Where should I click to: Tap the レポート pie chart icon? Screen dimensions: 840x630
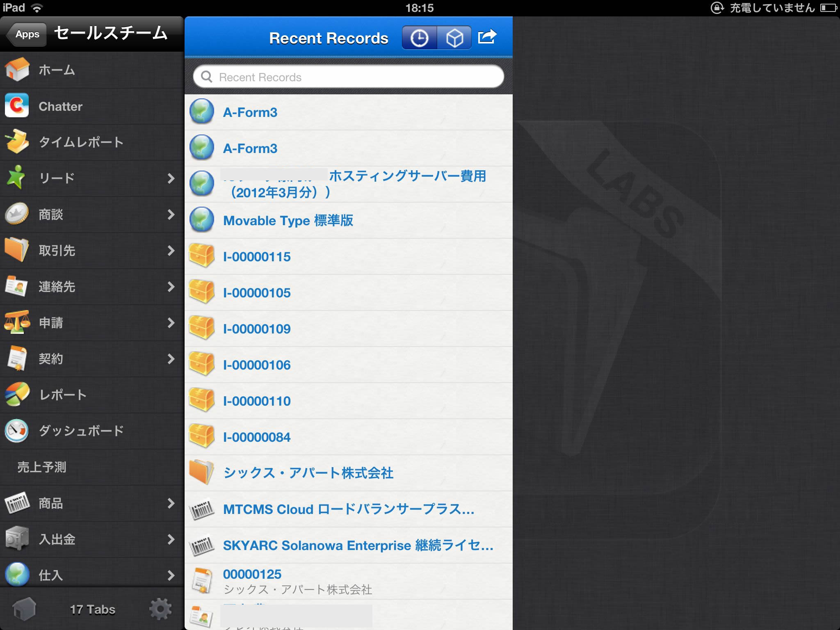click(x=17, y=394)
